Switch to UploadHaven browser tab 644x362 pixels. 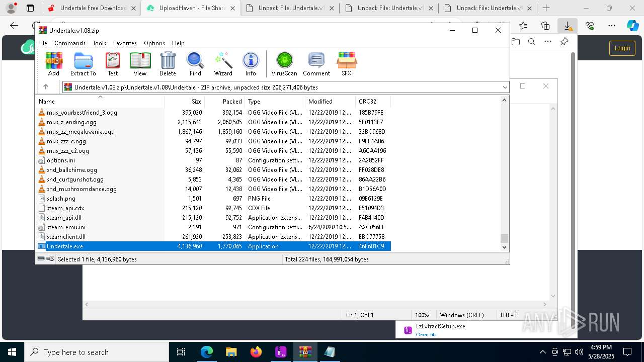(x=190, y=8)
